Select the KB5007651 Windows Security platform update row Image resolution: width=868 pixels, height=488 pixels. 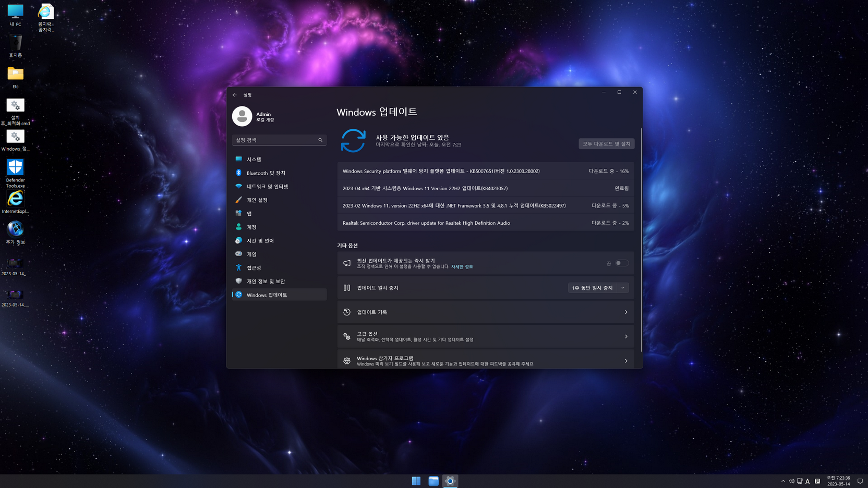[x=486, y=171]
